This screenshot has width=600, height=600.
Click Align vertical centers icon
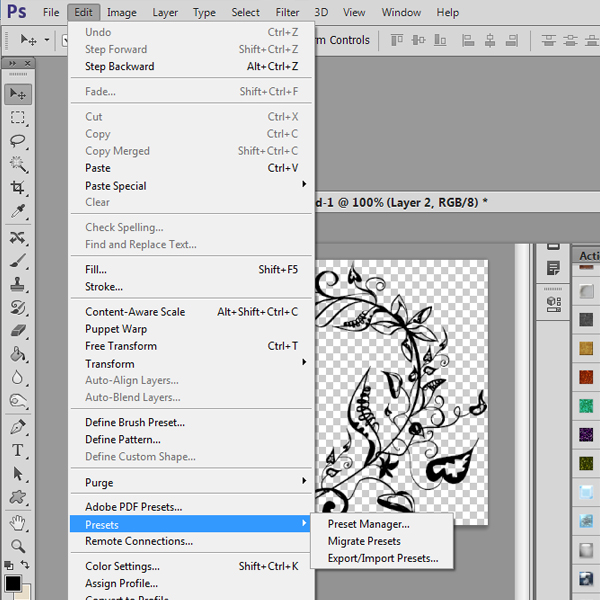pyautogui.click(x=418, y=40)
